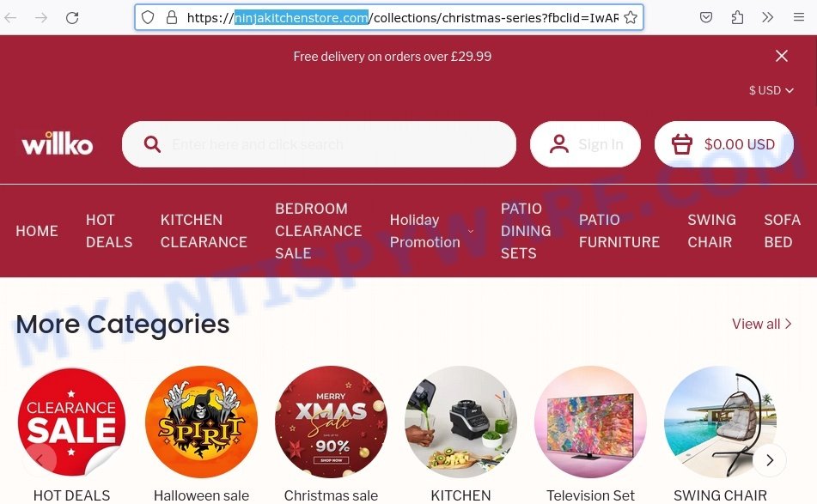
Task: Open the $ USD currency dropdown
Action: (x=771, y=90)
